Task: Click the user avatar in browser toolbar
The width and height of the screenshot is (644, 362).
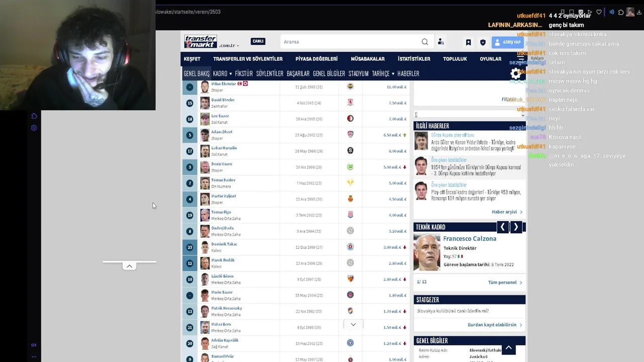Action: [630, 12]
